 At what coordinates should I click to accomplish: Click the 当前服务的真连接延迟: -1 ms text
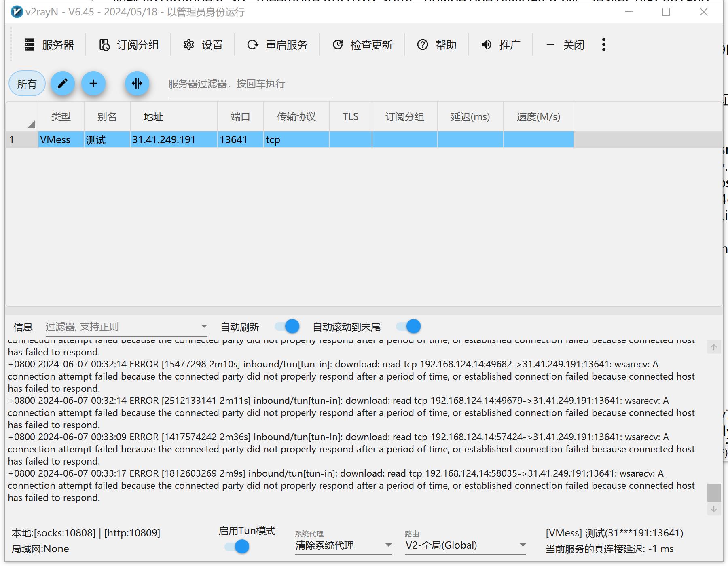point(609,549)
